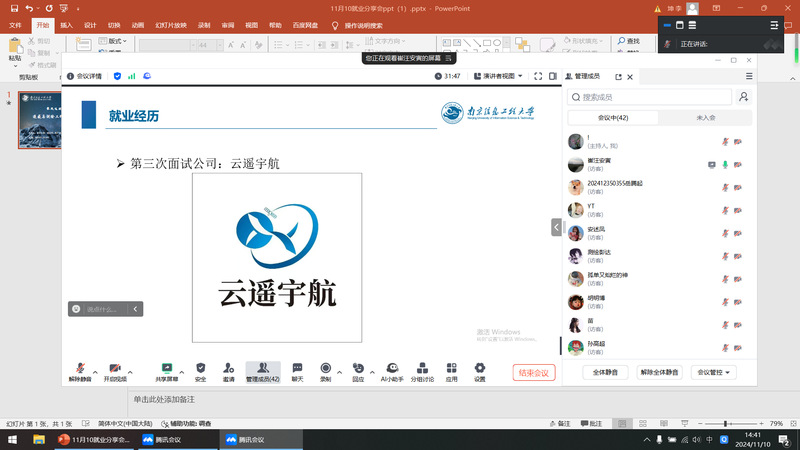
Task: Open presenter view (演讲者视图) dropdown
Action: pyautogui.click(x=498, y=76)
